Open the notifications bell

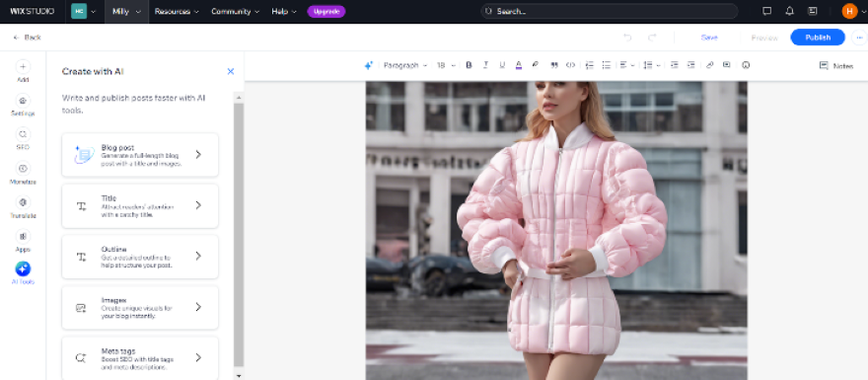pyautogui.click(x=790, y=11)
